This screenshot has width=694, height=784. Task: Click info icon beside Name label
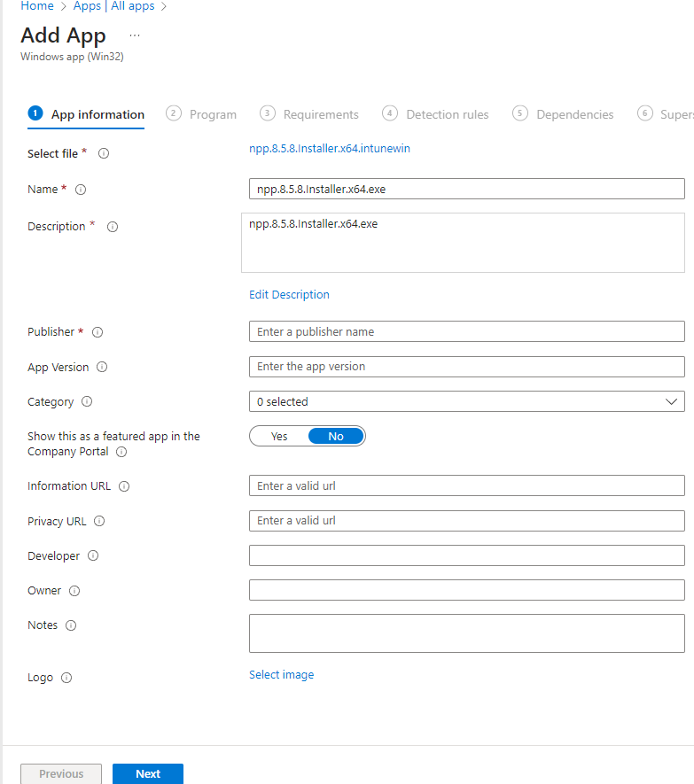click(x=81, y=190)
